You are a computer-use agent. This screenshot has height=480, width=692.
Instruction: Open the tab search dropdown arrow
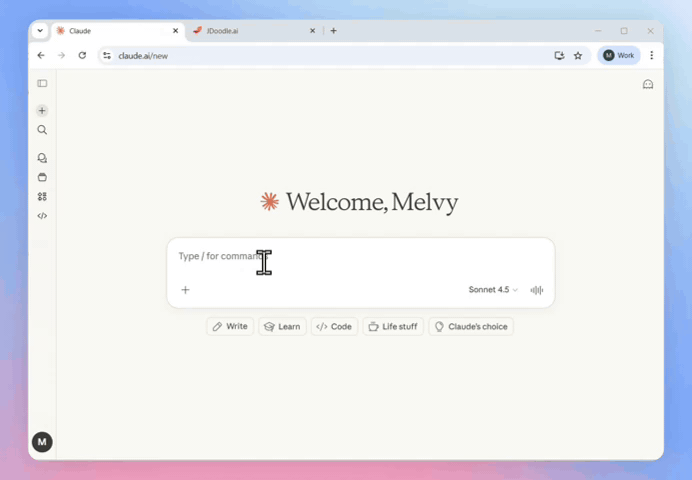coord(40,31)
